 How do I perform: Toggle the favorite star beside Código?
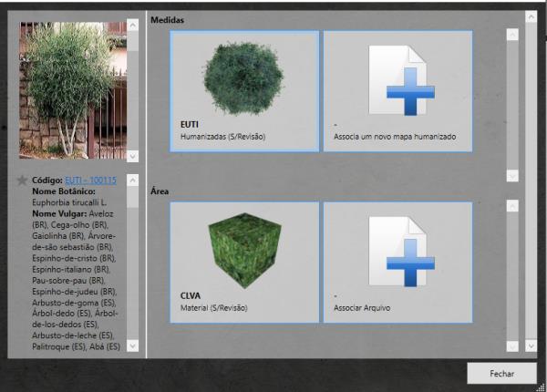pyautogui.click(x=23, y=181)
